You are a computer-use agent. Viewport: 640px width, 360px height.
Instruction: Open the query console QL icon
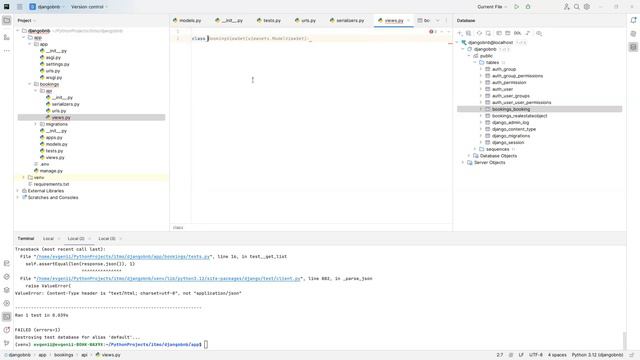[x=518, y=33]
